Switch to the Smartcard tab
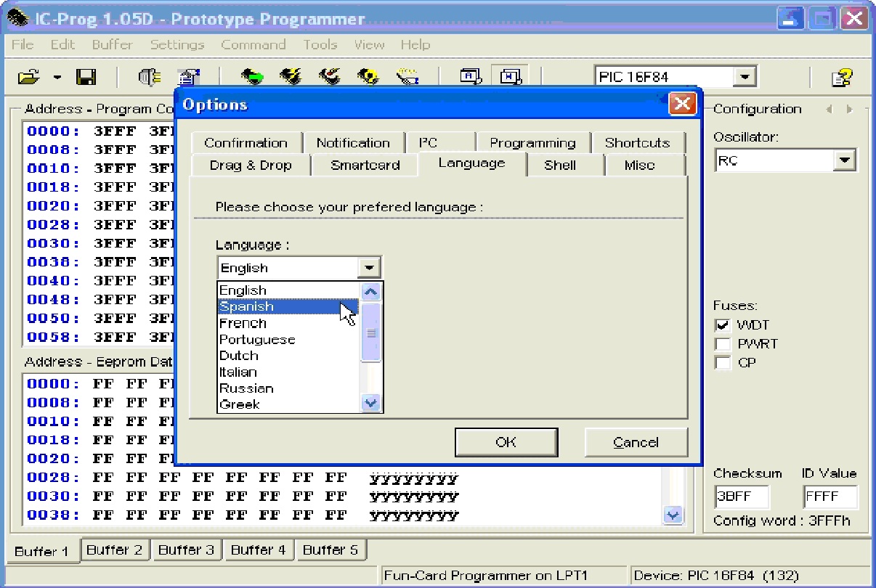 click(365, 165)
